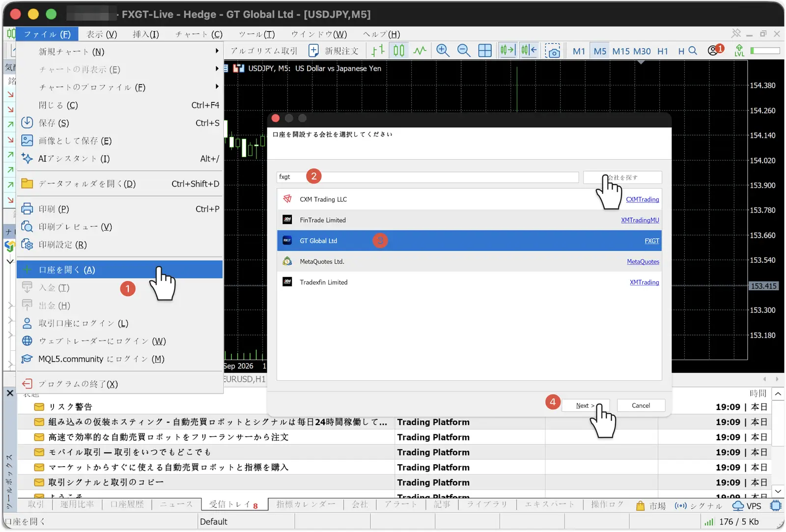Choose 口座を開く (A) in File menu

(x=120, y=270)
